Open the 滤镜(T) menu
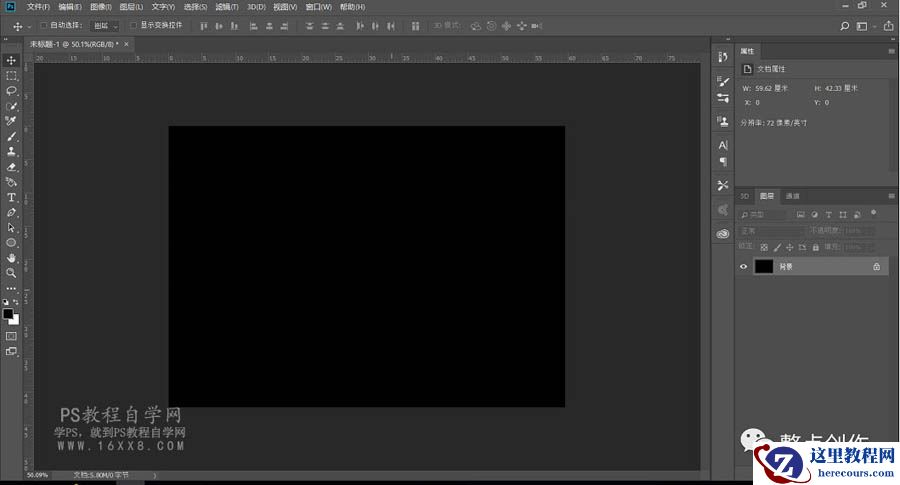 tap(227, 7)
